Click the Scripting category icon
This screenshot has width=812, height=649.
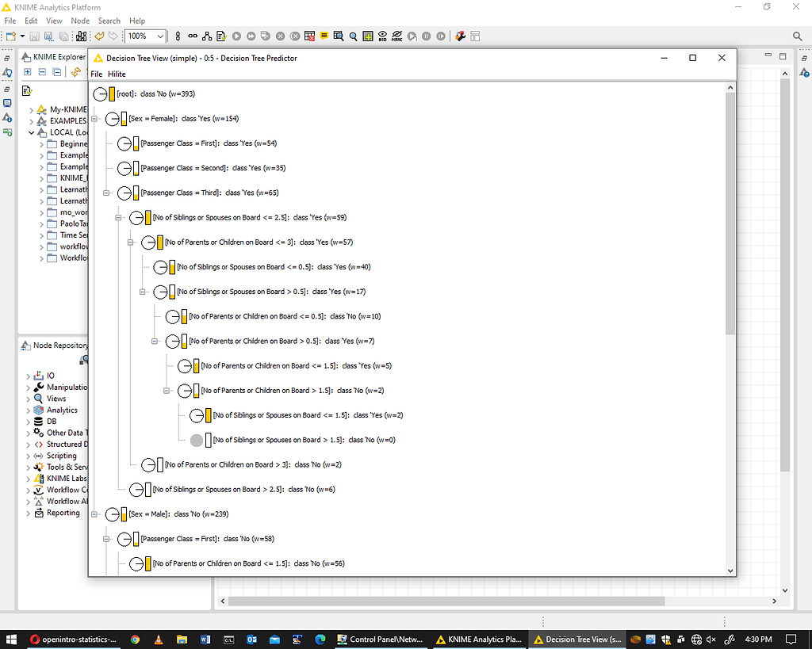pyautogui.click(x=36, y=455)
